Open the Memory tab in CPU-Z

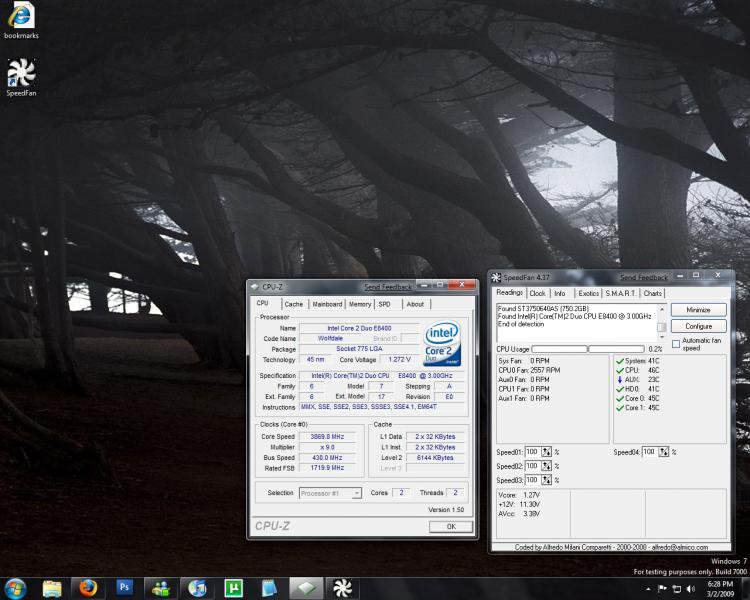coord(360,304)
